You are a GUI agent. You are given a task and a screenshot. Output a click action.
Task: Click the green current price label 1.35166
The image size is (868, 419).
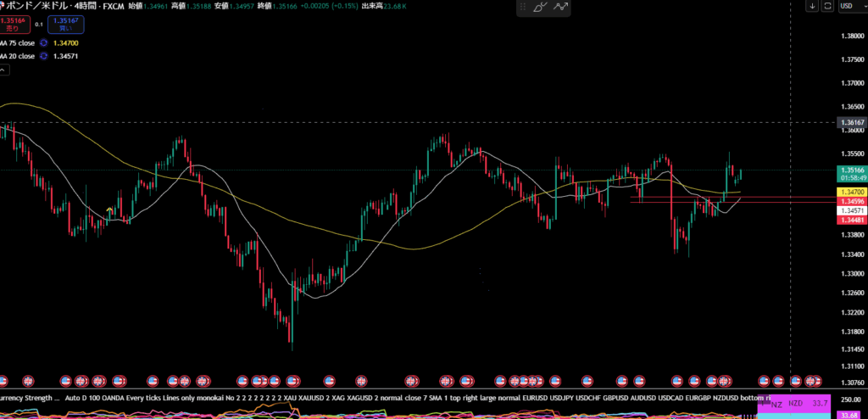850,170
